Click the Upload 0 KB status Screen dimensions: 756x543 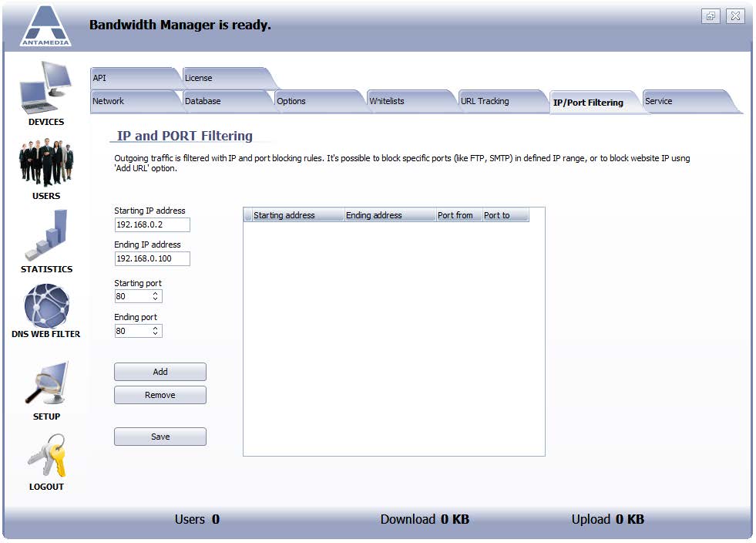[607, 519]
